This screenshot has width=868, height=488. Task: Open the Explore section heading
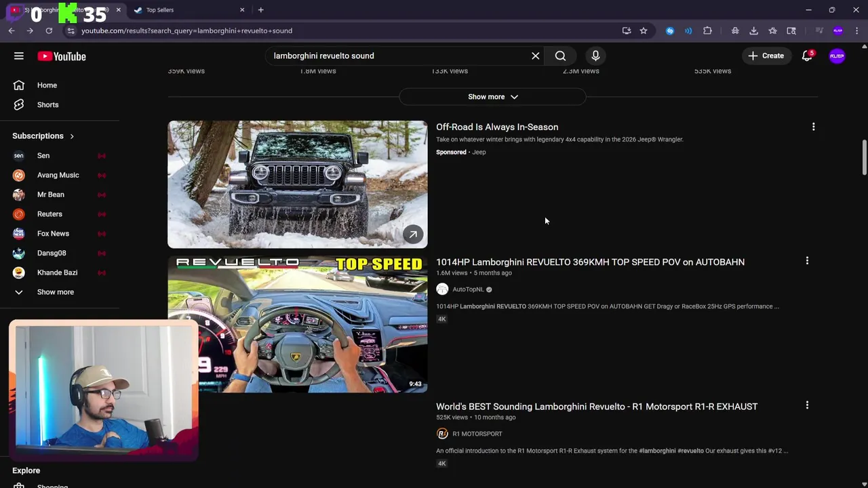26,470
